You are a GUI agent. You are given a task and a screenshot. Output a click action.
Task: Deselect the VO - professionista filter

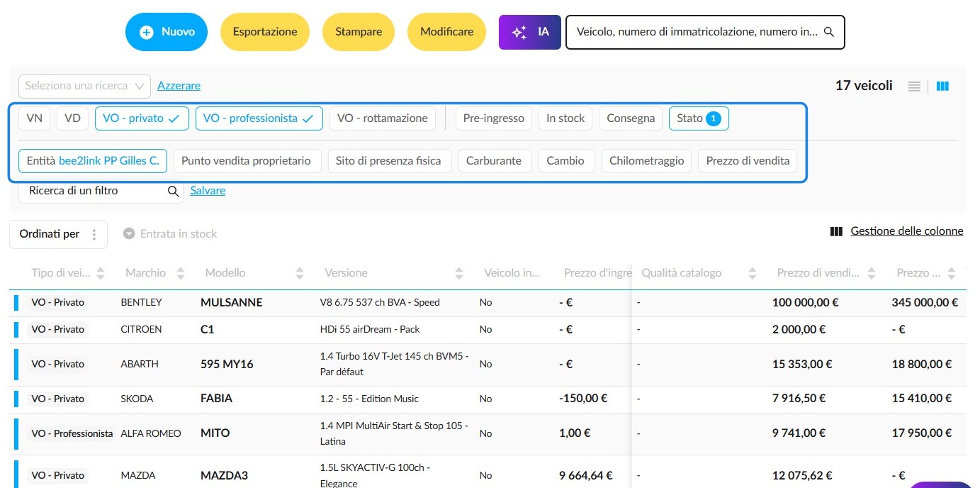pyautogui.click(x=259, y=118)
